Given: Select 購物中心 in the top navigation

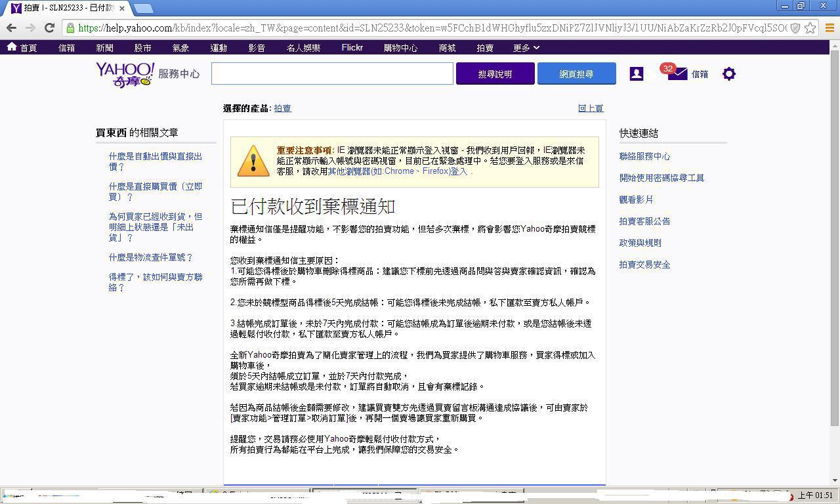Looking at the screenshot, I should 400,48.
